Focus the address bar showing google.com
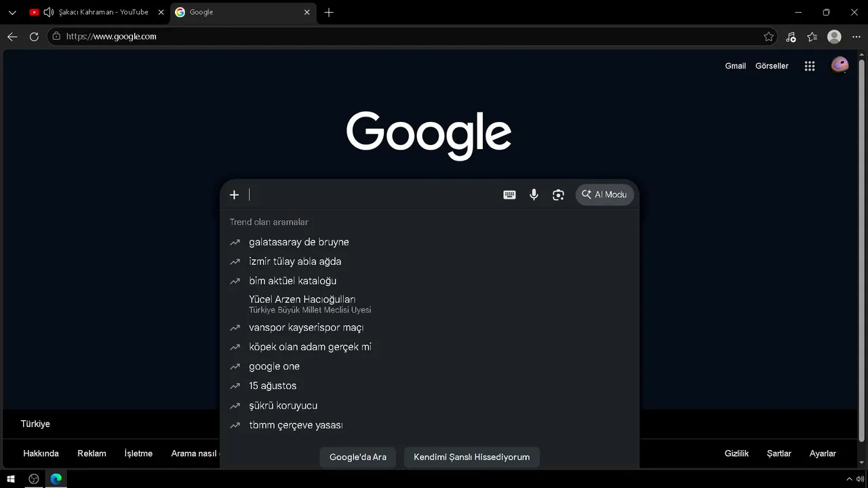 (412, 37)
